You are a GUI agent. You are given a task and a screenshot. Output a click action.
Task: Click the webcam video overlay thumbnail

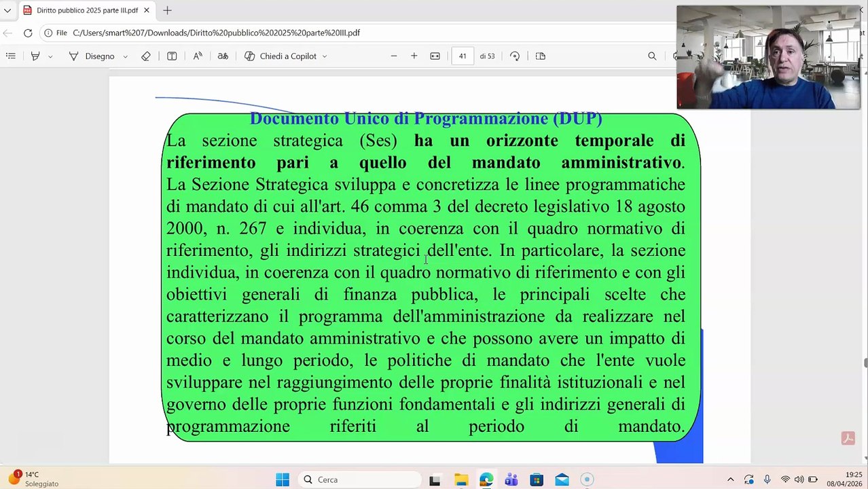(768, 57)
